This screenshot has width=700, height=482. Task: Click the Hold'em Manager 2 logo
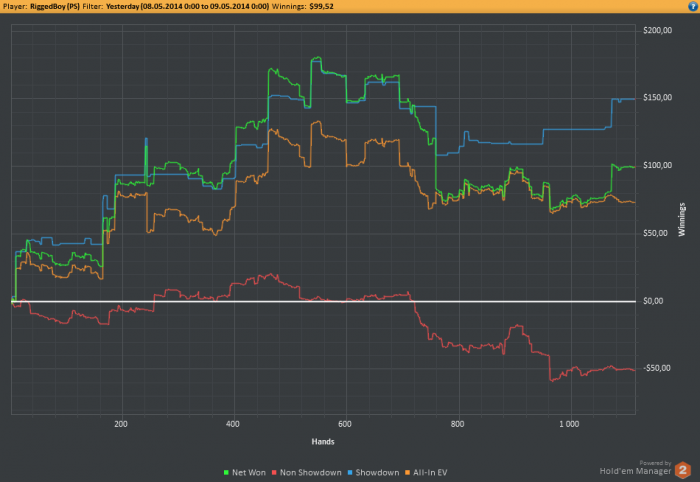[683, 470]
